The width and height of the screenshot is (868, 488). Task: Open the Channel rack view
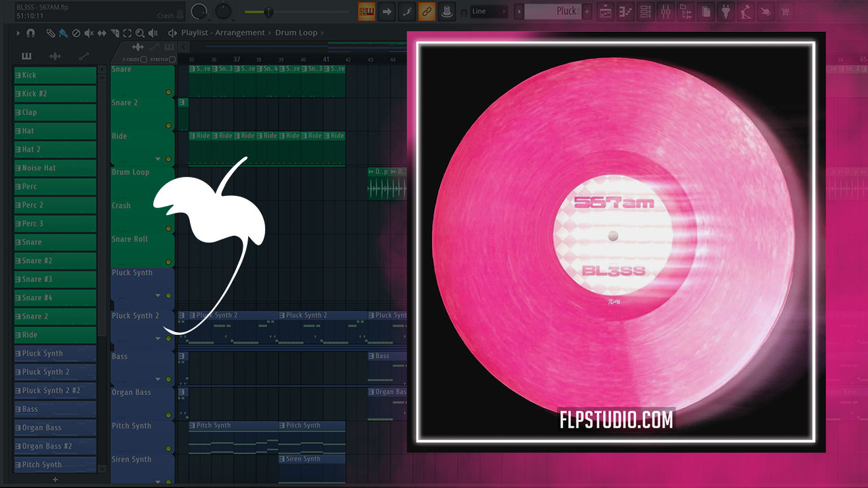645,12
